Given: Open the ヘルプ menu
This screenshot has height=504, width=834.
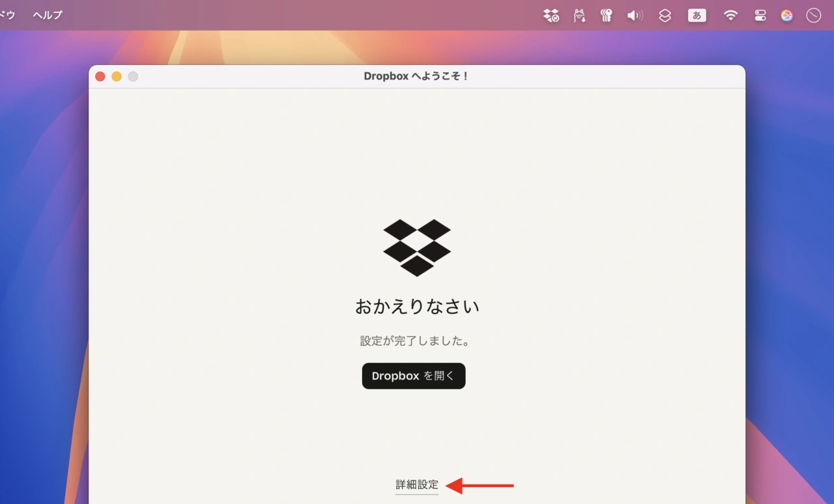Looking at the screenshot, I should pyautogui.click(x=48, y=15).
